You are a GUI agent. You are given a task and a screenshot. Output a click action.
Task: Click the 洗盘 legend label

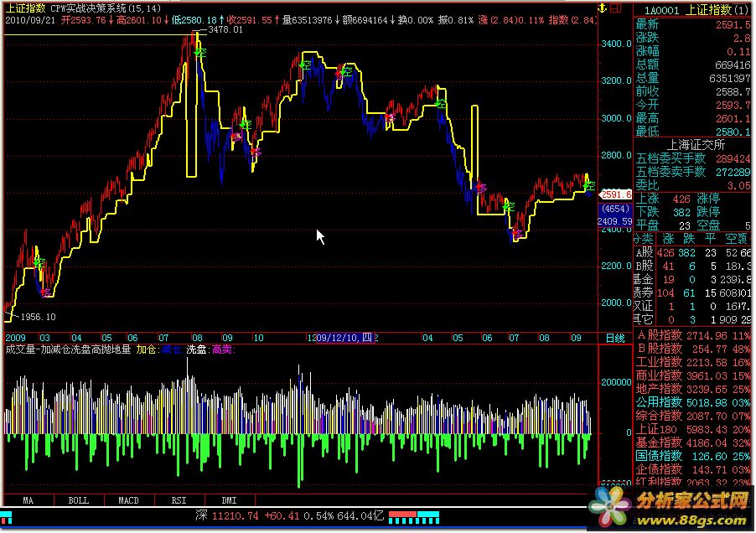pyautogui.click(x=198, y=349)
